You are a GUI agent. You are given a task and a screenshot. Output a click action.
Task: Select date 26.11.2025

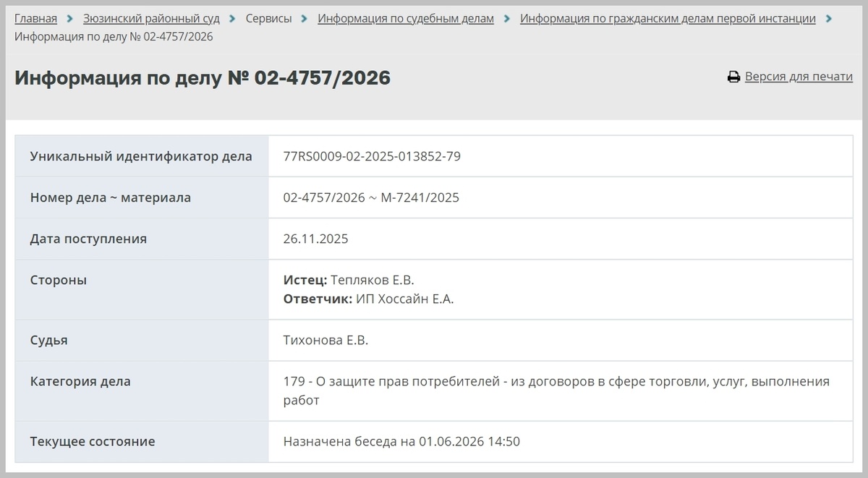coord(315,239)
